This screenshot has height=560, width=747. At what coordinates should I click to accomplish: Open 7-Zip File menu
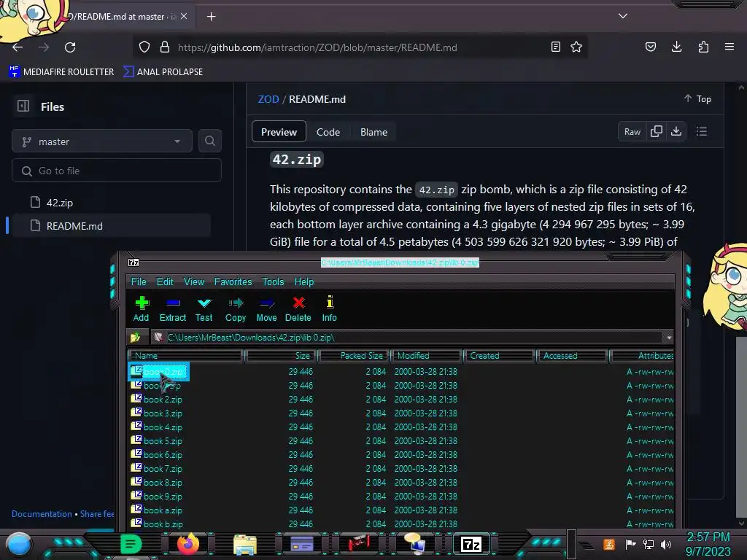pyautogui.click(x=139, y=281)
